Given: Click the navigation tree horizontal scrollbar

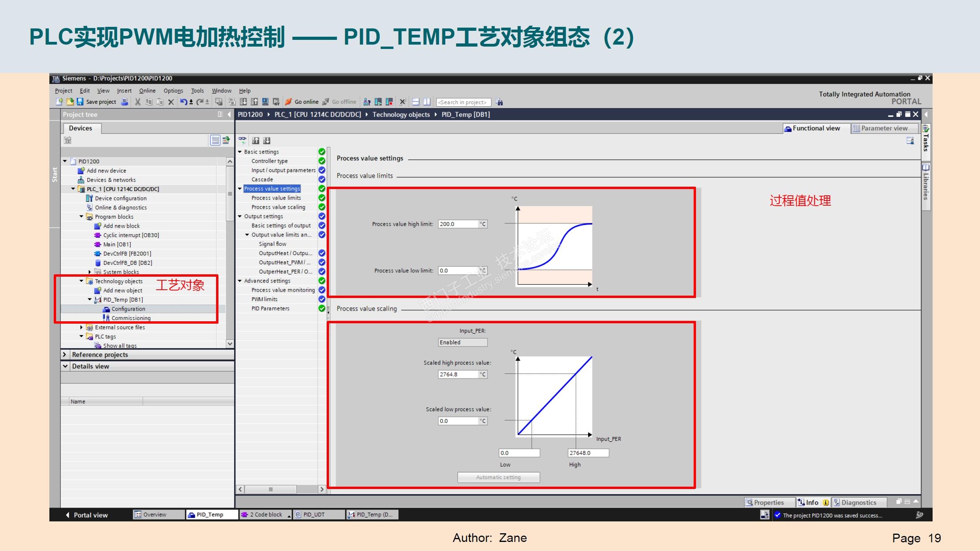Looking at the screenshot, I should pyautogui.click(x=271, y=489).
